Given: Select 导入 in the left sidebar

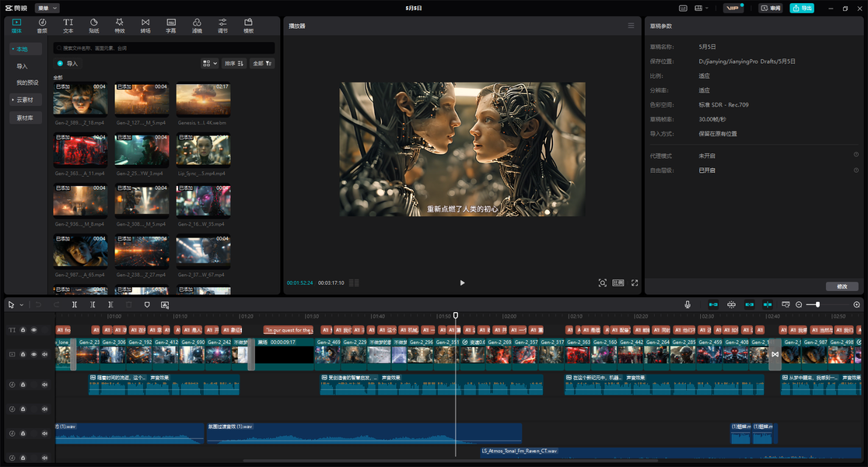Looking at the screenshot, I should pyautogui.click(x=22, y=66).
